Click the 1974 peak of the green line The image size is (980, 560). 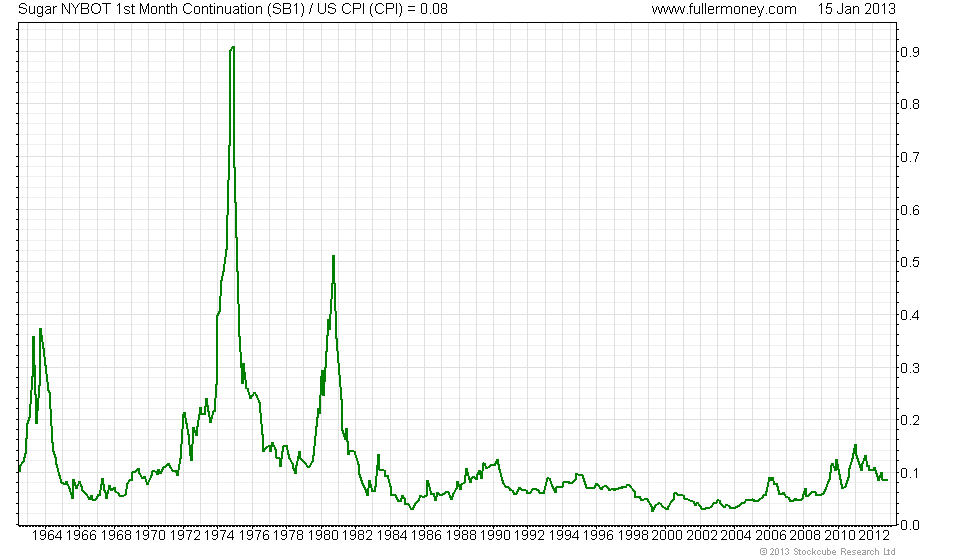click(232, 48)
